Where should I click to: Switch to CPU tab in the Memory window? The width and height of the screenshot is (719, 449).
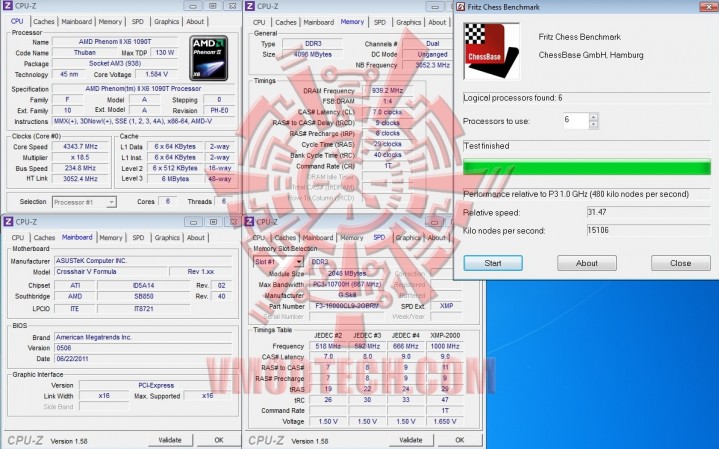tap(259, 22)
